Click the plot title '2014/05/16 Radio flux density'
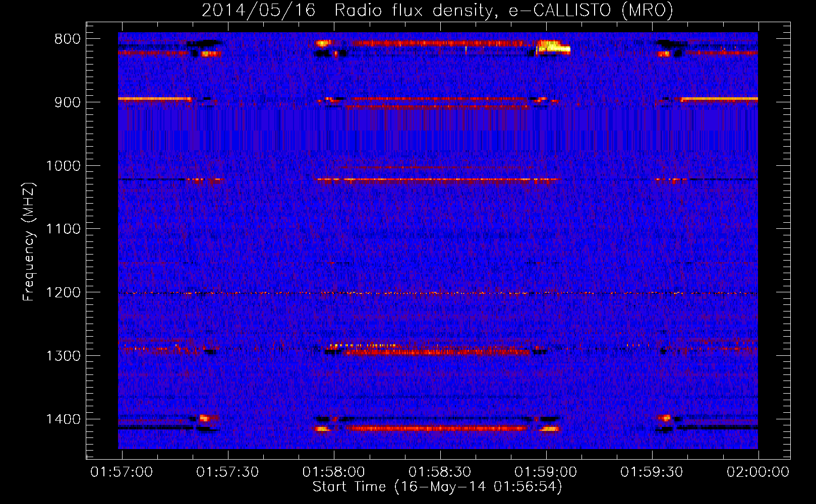The image size is (816, 504). [x=346, y=10]
